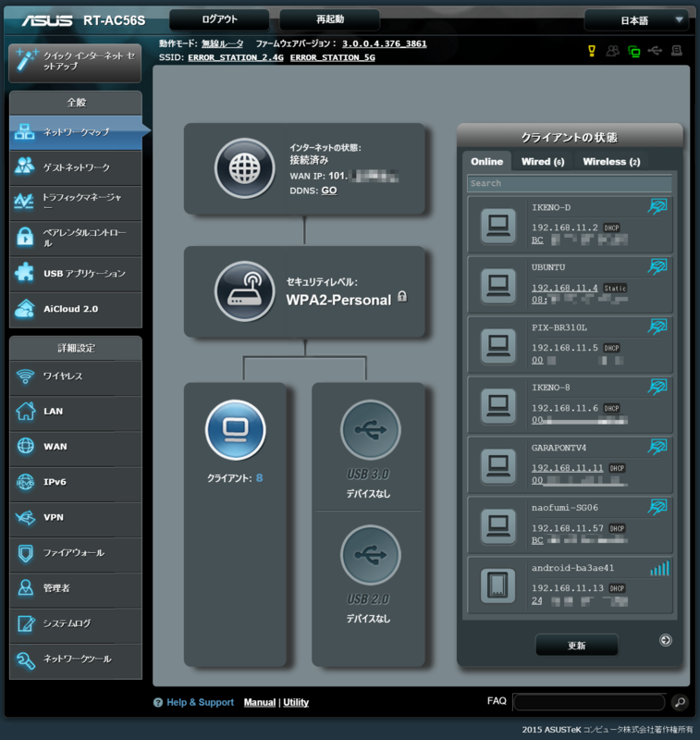The width and height of the screenshot is (700, 740).
Task: Click the green network connection status icon
Action: coord(634,51)
